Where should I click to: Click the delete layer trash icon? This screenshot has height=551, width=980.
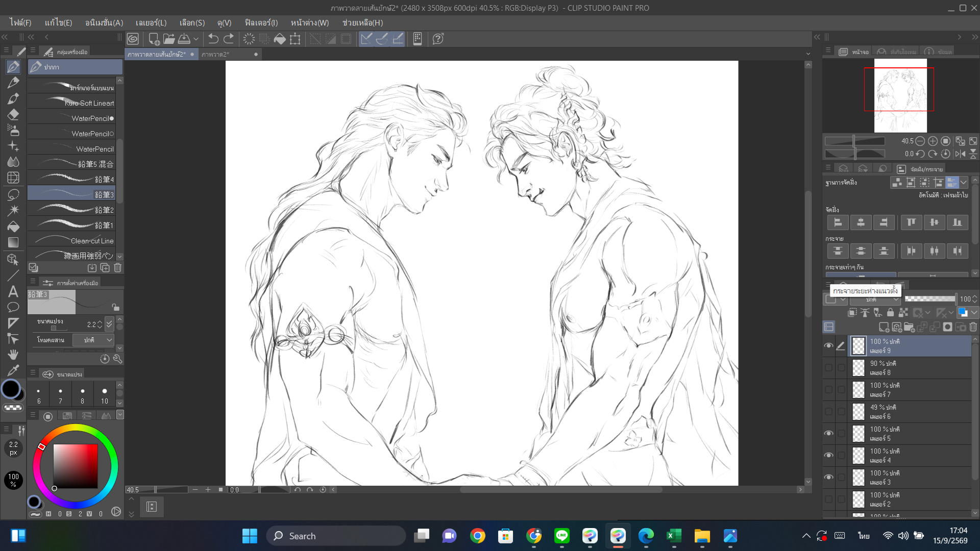[973, 327]
